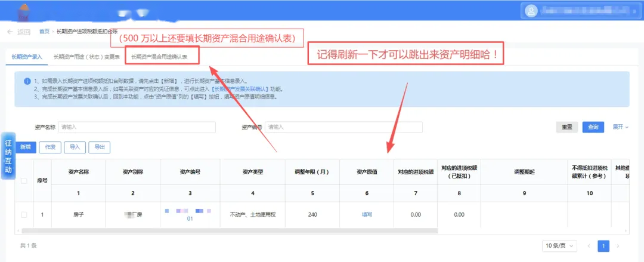Click the 导出 button
This screenshot has height=262, width=644.
[100, 147]
